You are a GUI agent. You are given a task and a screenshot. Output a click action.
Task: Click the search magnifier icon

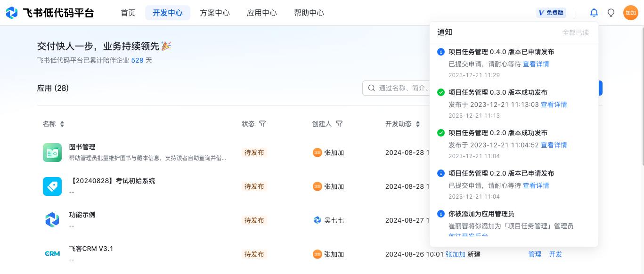point(372,88)
